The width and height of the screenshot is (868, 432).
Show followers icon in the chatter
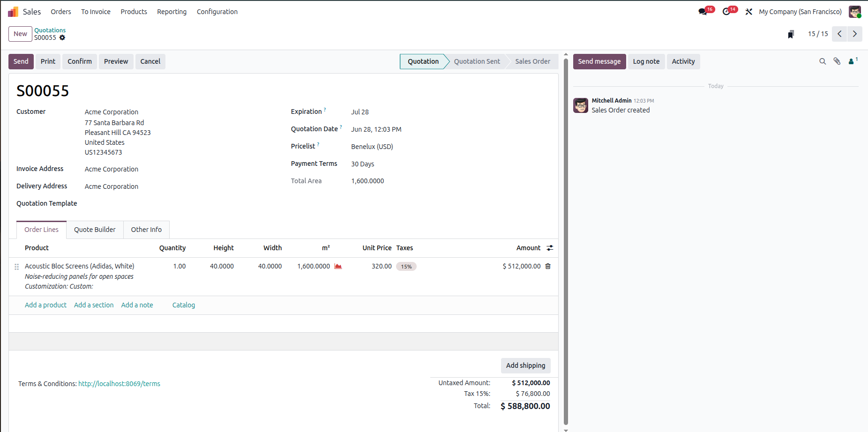[853, 61]
